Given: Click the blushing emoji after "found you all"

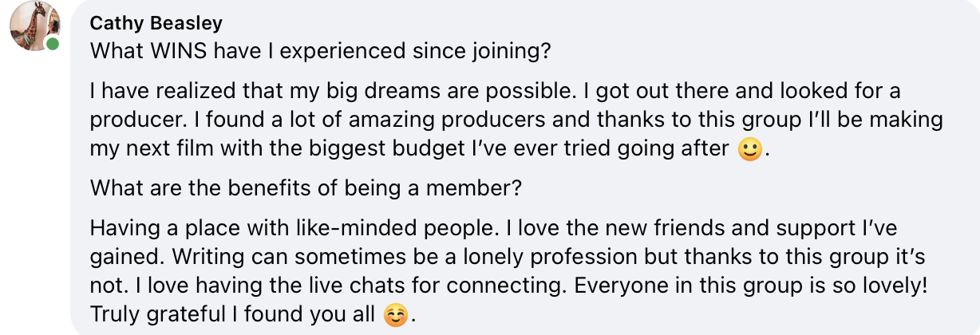Looking at the screenshot, I should coord(394,316).
